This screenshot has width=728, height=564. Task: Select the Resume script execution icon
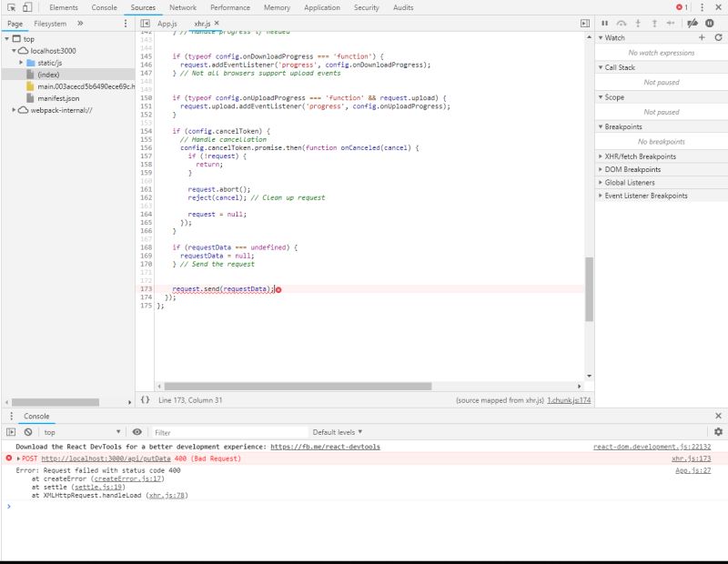pyautogui.click(x=605, y=23)
